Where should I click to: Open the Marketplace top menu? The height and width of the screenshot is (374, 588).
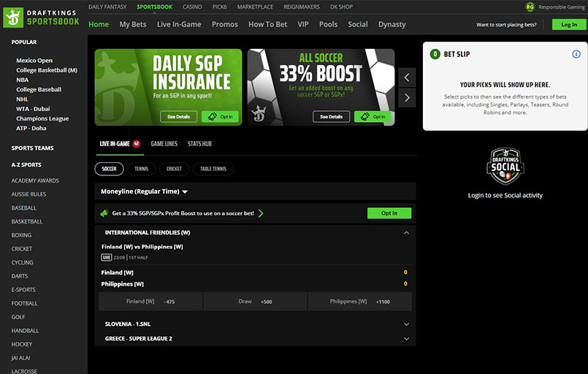[255, 7]
